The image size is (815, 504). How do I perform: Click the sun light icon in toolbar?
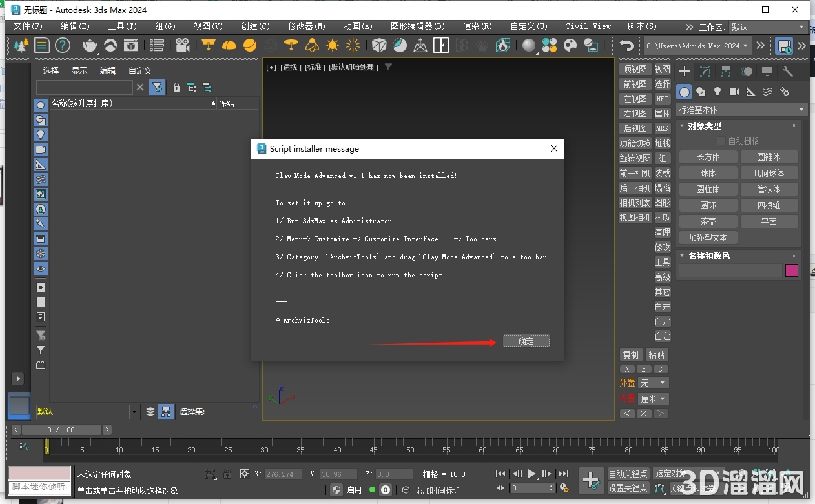(x=333, y=45)
